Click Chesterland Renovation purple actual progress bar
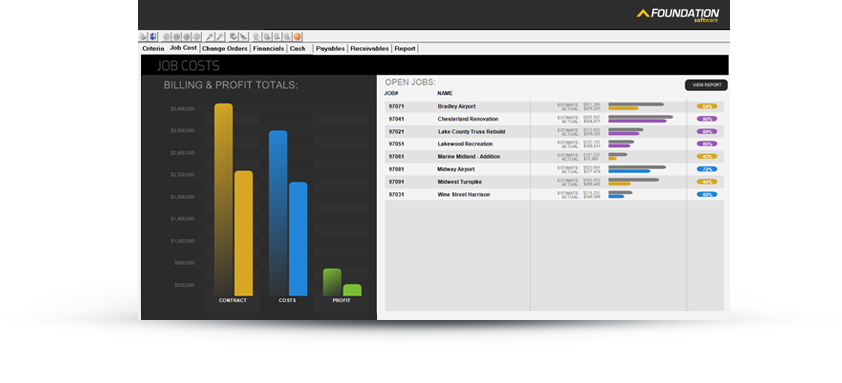 click(x=637, y=121)
